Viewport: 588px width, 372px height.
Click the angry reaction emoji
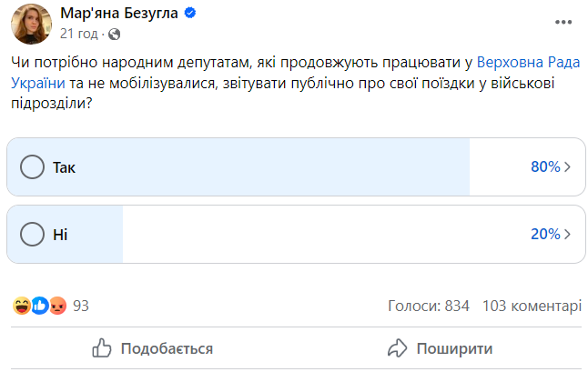[x=56, y=307]
